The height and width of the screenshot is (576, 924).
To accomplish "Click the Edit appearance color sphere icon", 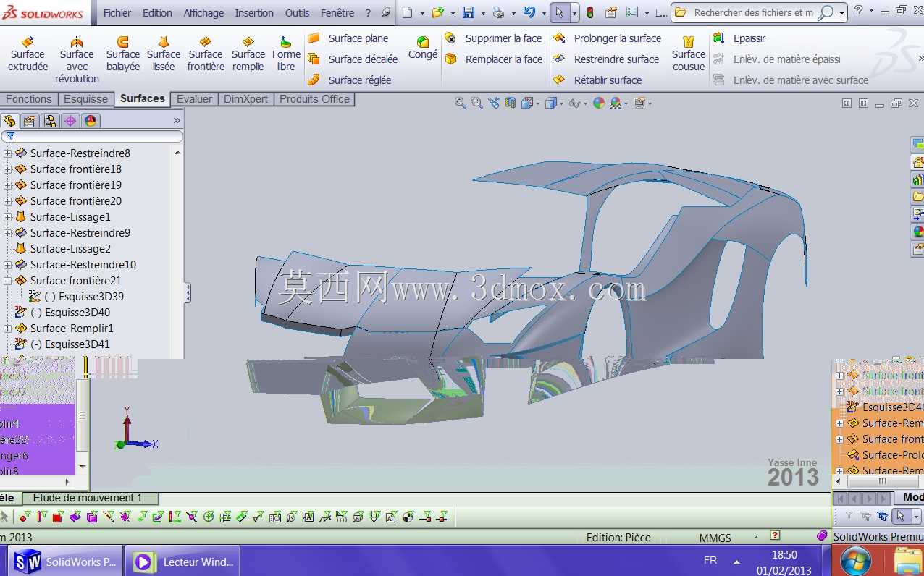I will tap(599, 103).
